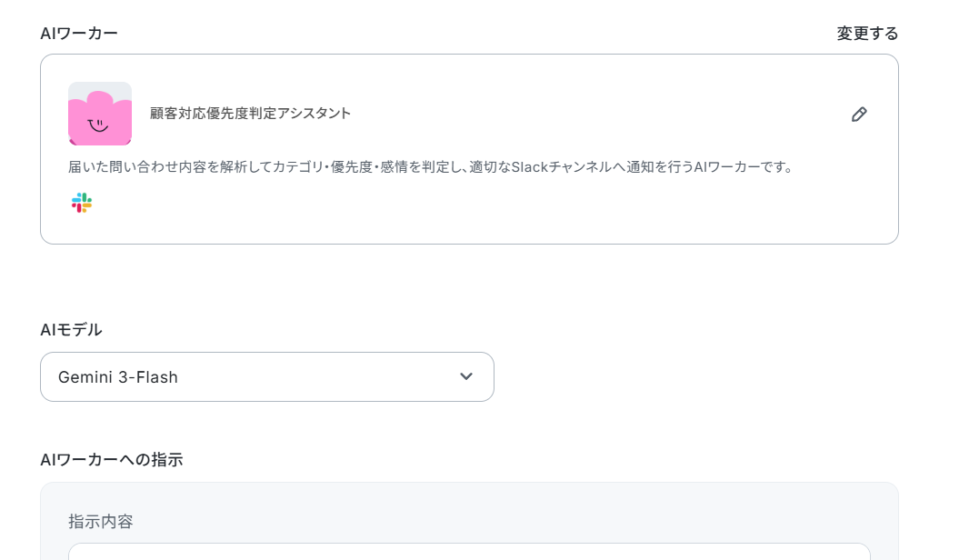Open the AIモデル dropdown showing Gemini 3-Flash
The width and height of the screenshot is (979, 560).
point(267,376)
